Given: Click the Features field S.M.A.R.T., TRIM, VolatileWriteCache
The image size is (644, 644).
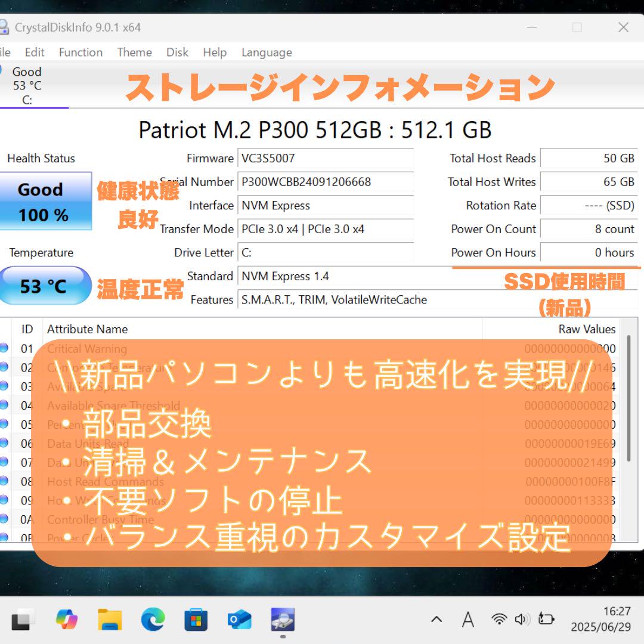Looking at the screenshot, I should pos(438,299).
